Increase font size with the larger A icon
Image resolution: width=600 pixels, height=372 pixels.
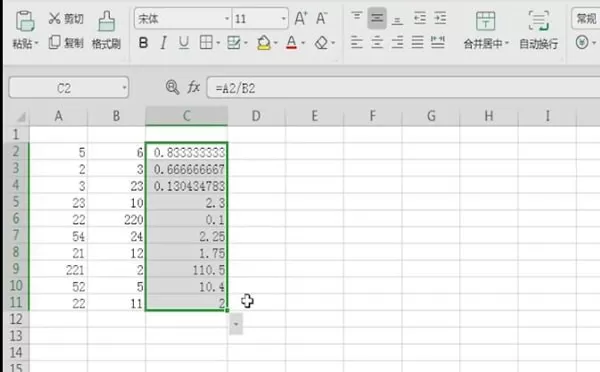click(301, 18)
